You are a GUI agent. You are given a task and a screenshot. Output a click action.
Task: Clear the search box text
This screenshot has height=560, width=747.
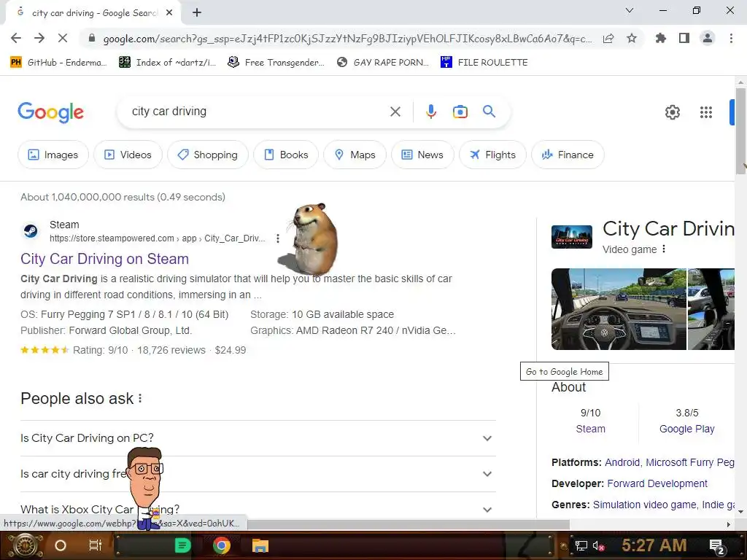coord(395,112)
